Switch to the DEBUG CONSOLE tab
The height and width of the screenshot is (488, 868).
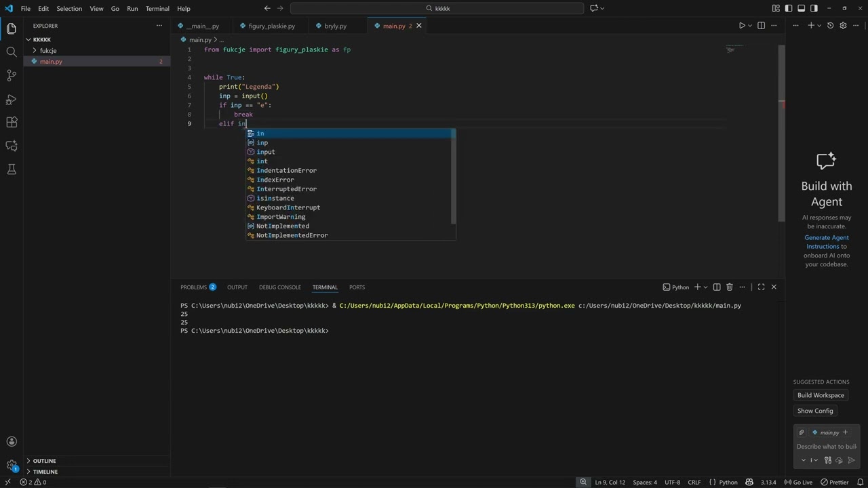coord(280,287)
